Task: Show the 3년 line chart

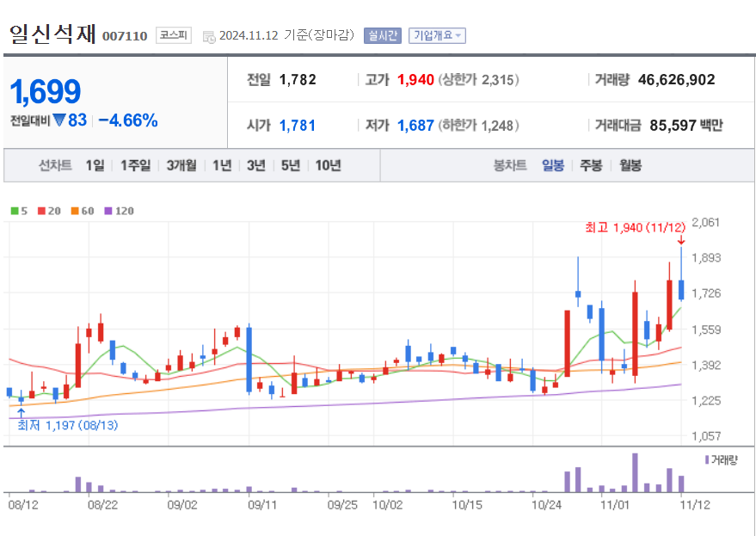Action: tap(256, 165)
